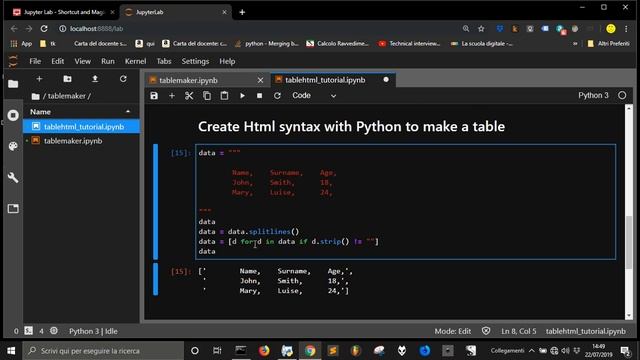Upload files with the upload icon

click(95, 79)
